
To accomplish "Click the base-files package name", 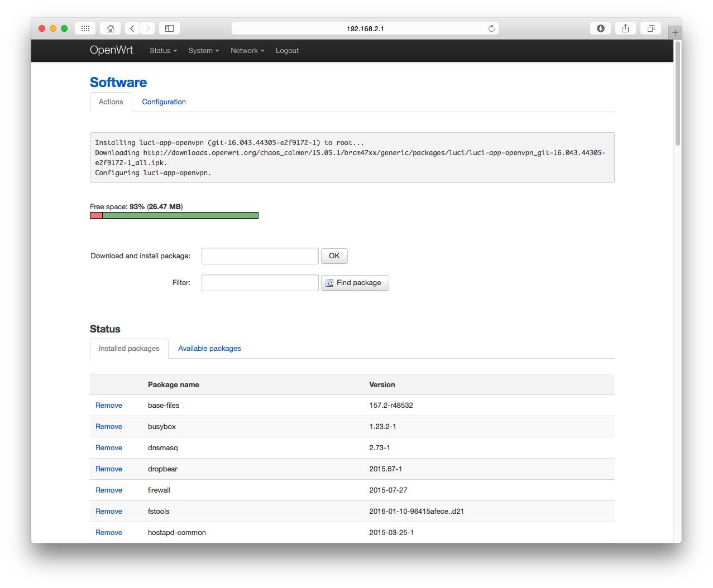I will pos(164,406).
